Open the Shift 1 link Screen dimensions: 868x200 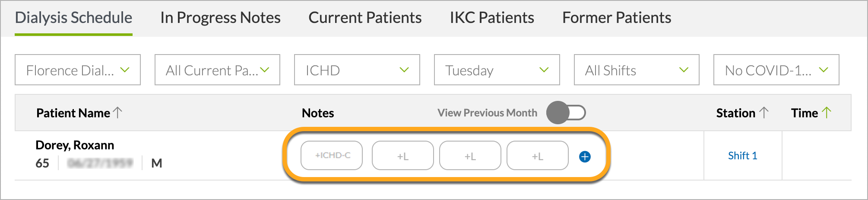[743, 156]
